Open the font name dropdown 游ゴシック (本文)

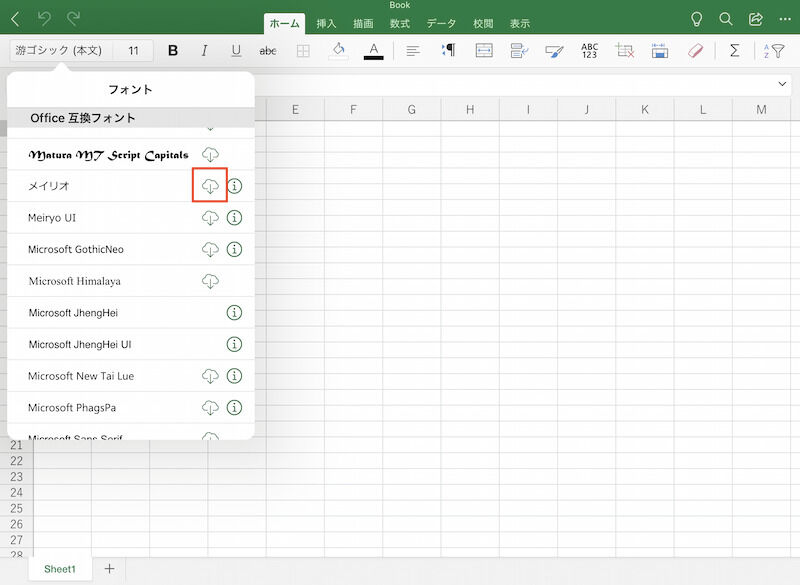(x=62, y=50)
